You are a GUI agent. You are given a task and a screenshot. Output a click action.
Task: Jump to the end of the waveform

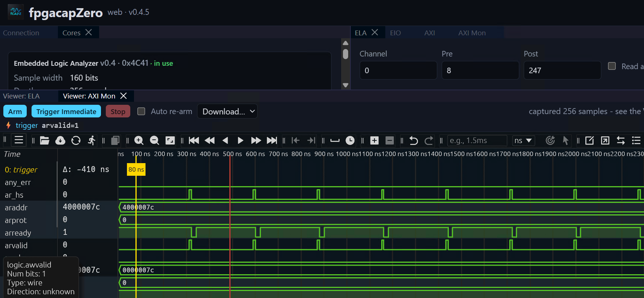(x=272, y=140)
